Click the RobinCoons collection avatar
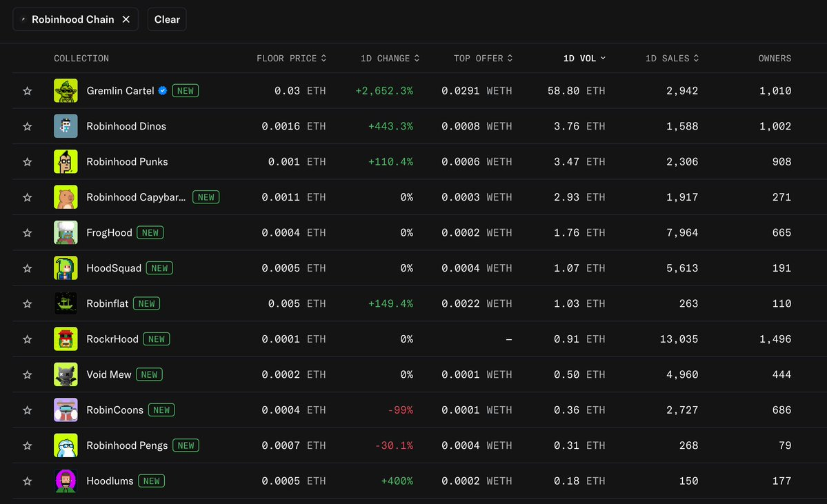 (x=66, y=410)
